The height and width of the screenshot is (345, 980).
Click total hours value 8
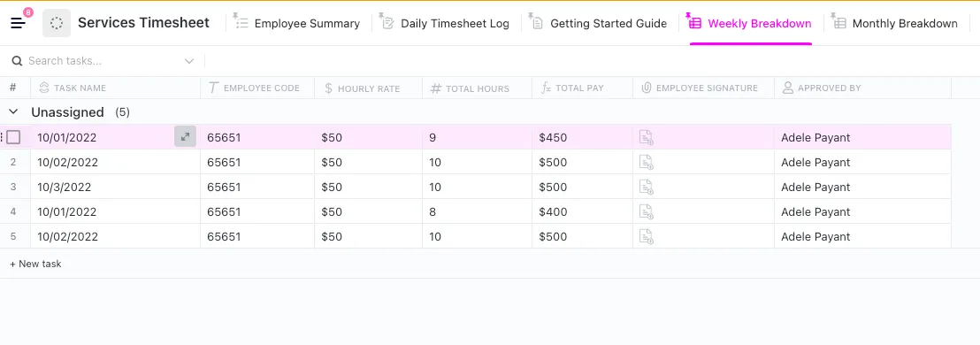click(x=433, y=212)
